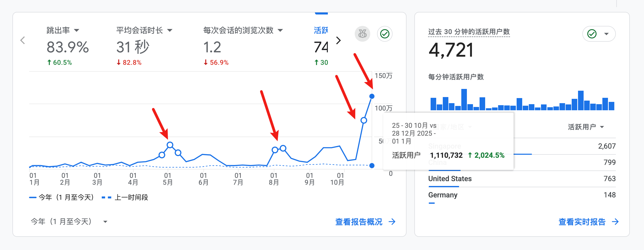
Task: Click the tallest bar in per-minute chart
Action: pyautogui.click(x=464, y=100)
